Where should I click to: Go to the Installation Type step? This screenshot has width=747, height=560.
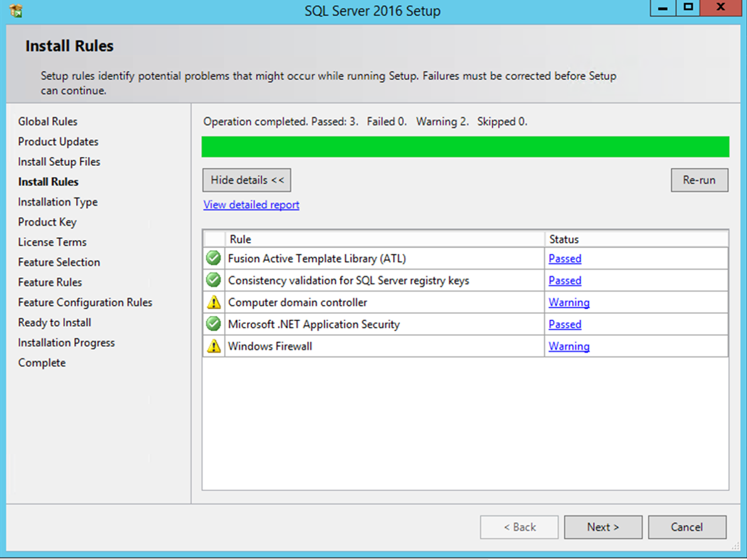pos(58,202)
